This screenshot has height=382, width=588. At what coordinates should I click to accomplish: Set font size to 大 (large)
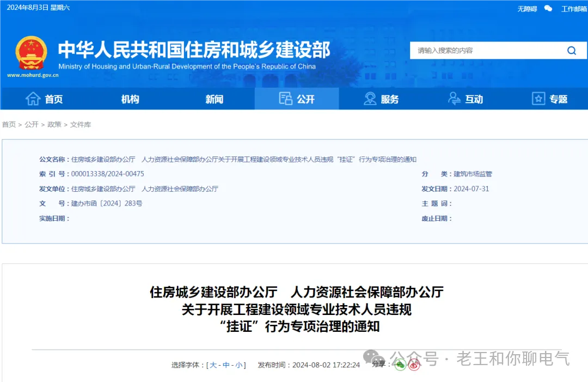tap(213, 365)
